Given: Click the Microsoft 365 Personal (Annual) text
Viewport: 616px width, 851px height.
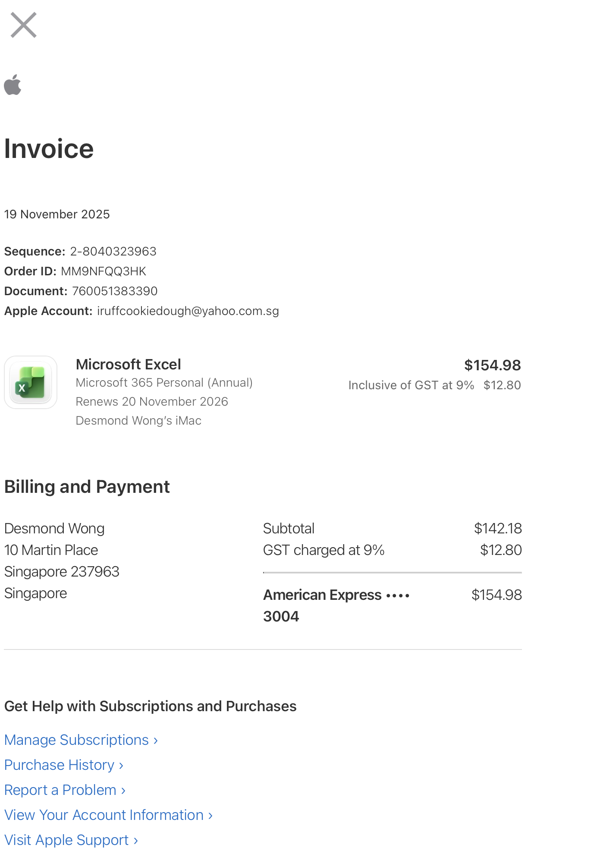Looking at the screenshot, I should point(164,383).
